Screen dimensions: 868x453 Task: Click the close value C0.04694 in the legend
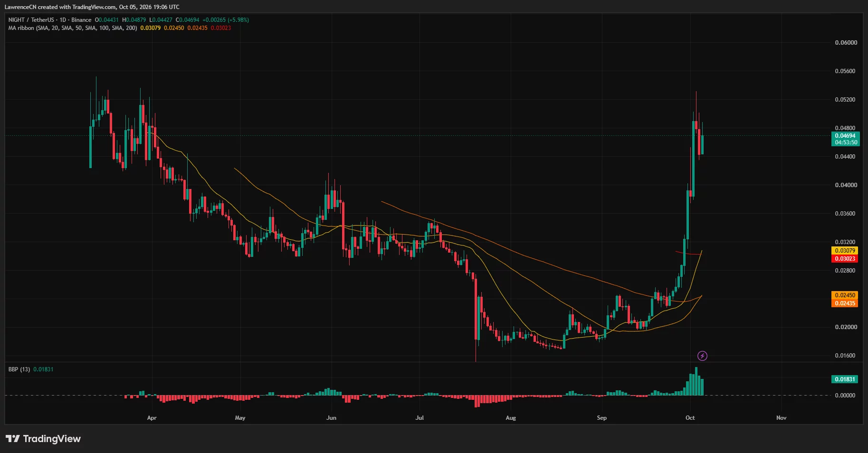click(188, 20)
